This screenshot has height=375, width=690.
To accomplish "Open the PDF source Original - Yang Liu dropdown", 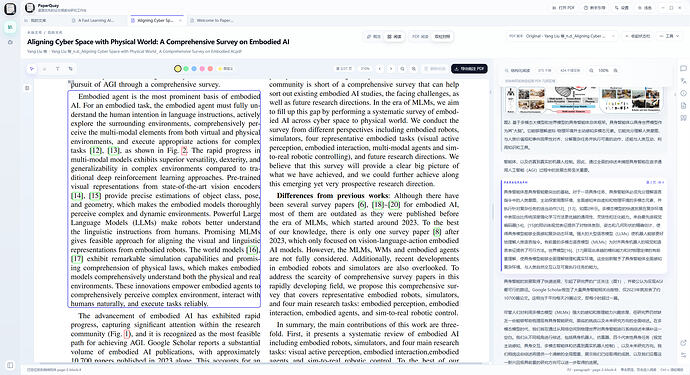I will tap(562, 36).
